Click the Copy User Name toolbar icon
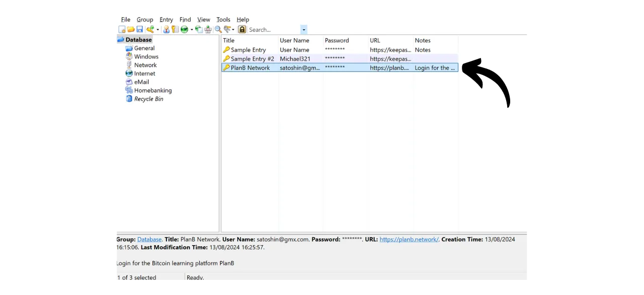 click(x=166, y=29)
